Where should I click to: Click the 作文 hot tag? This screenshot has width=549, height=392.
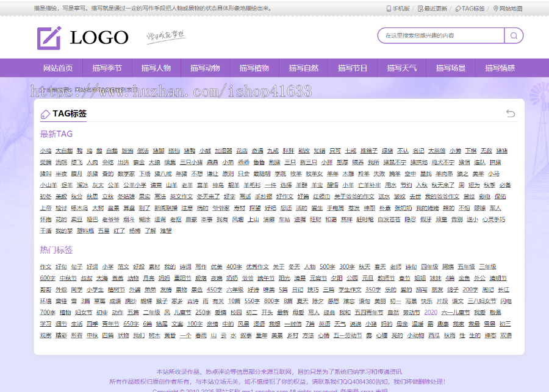(x=46, y=266)
